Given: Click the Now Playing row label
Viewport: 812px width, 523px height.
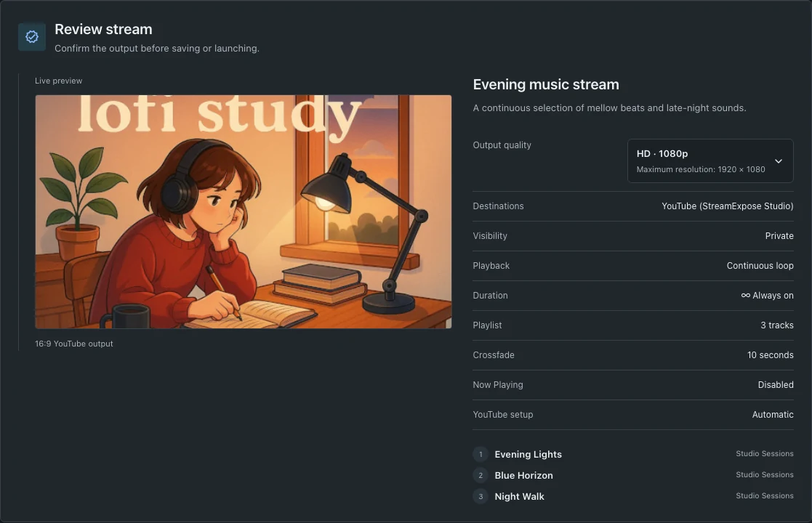Looking at the screenshot, I should [498, 385].
